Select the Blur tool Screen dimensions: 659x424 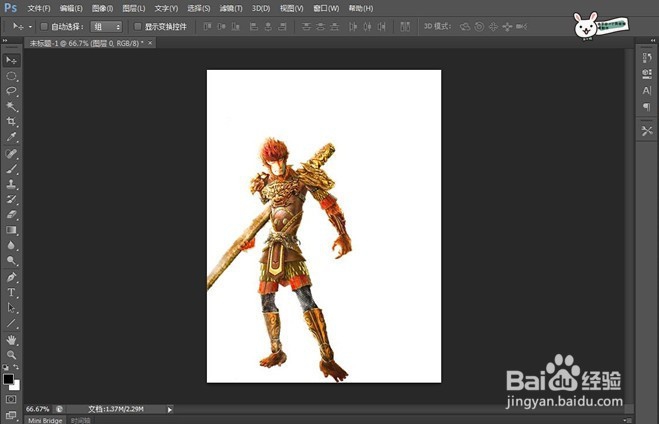click(x=11, y=245)
